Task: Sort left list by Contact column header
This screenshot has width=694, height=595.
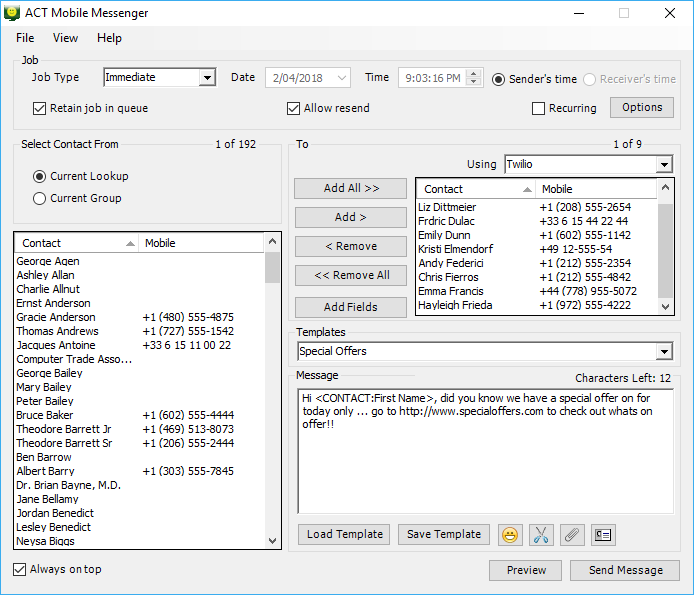Action: [77, 243]
